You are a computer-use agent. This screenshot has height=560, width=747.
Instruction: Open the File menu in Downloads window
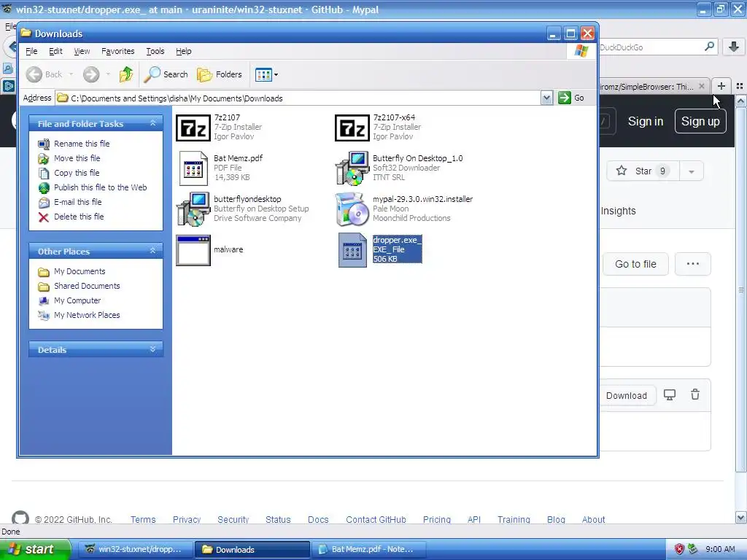(x=31, y=51)
